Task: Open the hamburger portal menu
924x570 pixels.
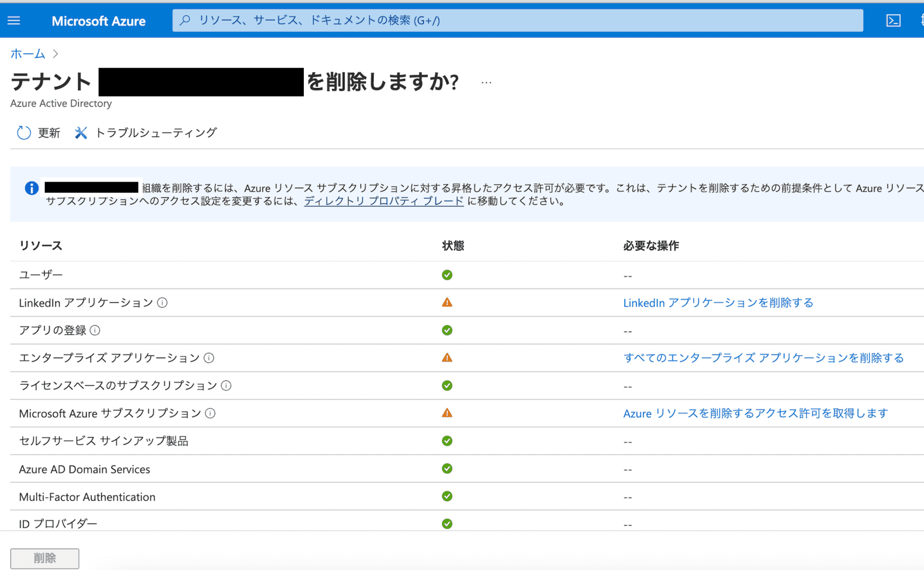Action: pos(14,21)
